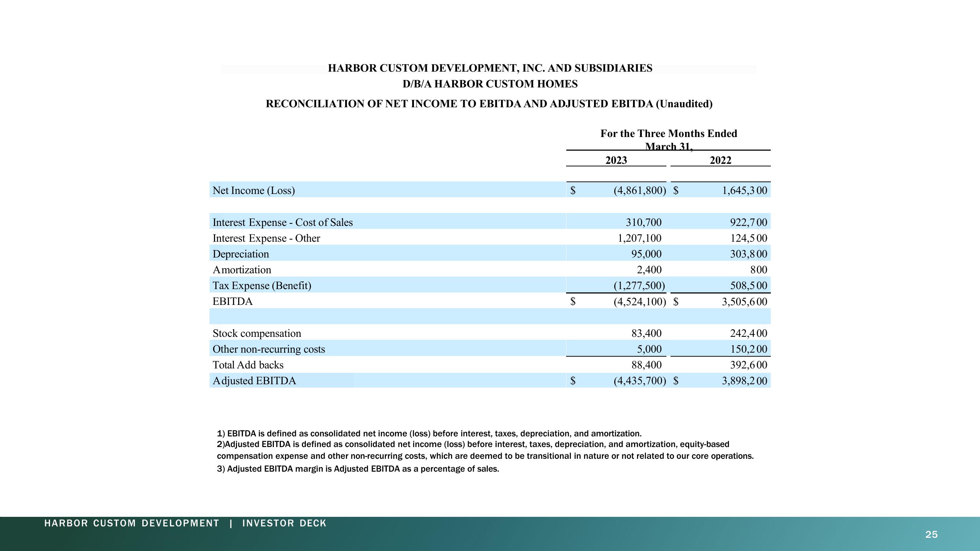
Task: Click the 'D/B/A HARBOR CUSTOM HOMES' subtitle
Action: 490,84
